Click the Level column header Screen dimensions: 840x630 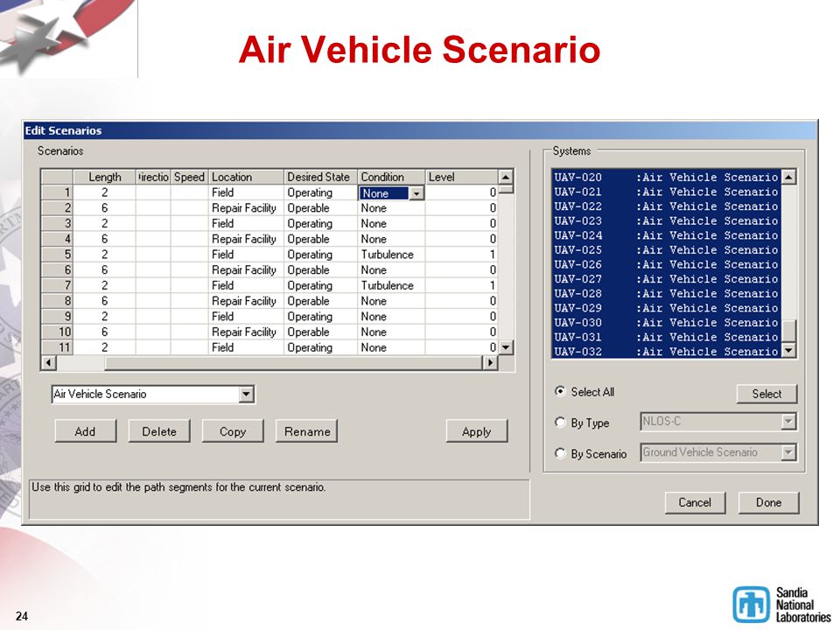tap(462, 177)
